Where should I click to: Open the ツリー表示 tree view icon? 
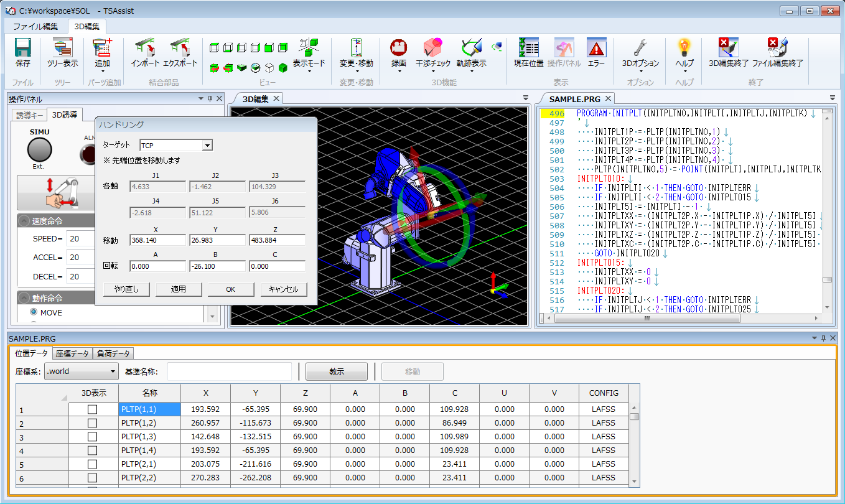62,49
